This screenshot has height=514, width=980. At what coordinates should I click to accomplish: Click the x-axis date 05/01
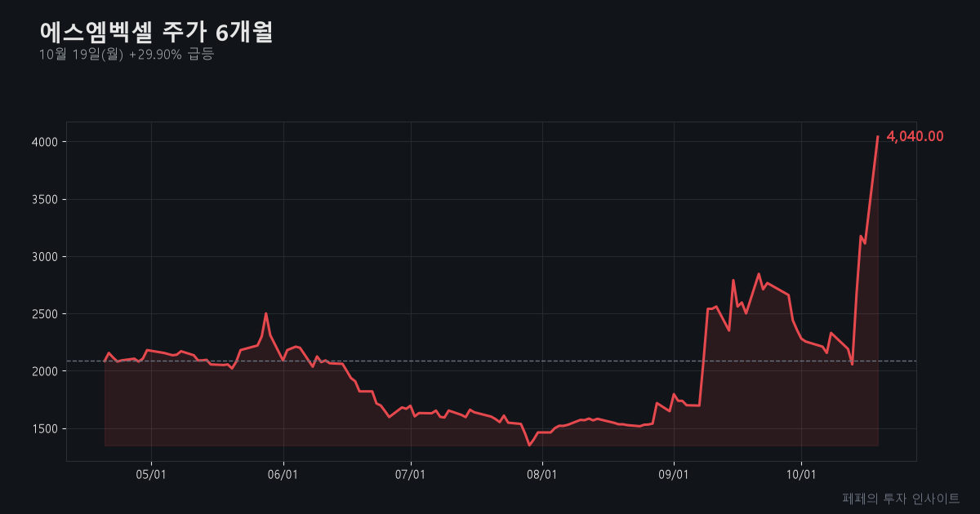(152, 475)
